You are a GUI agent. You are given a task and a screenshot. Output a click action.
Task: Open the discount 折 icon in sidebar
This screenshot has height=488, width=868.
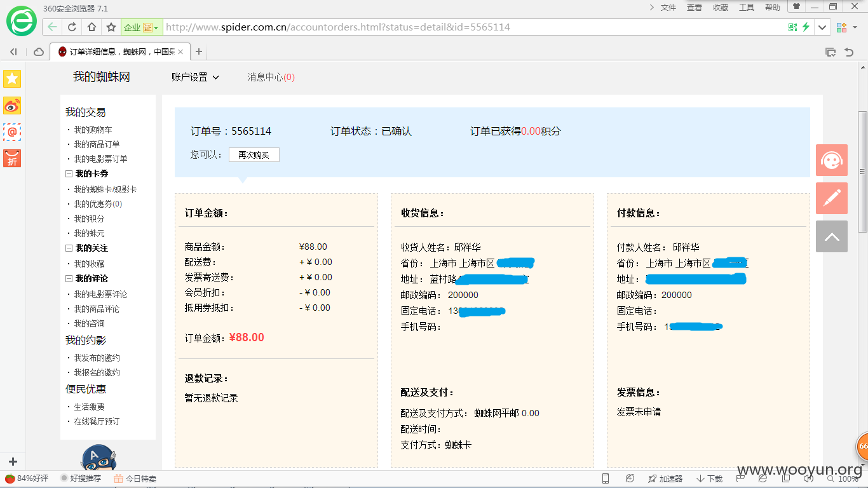point(12,159)
